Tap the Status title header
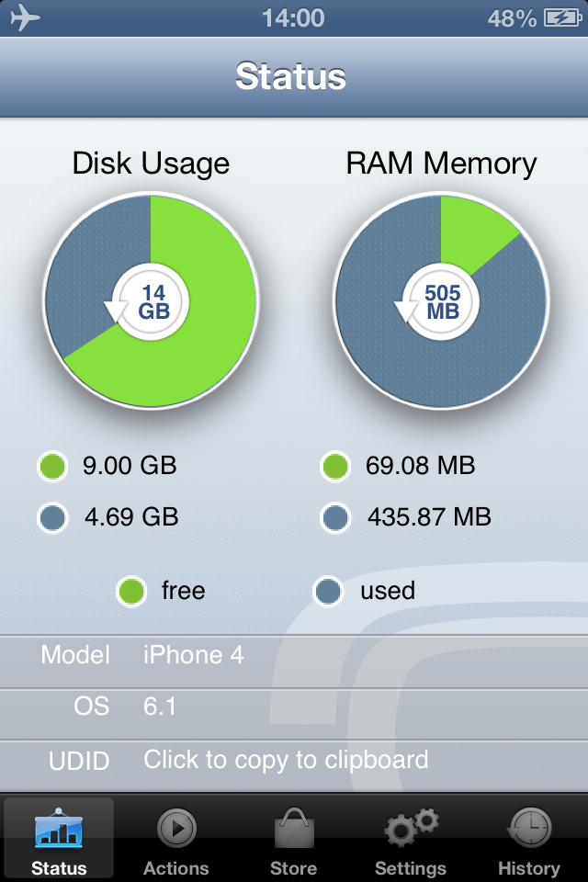Screen dimensions: 588x882 290,76
